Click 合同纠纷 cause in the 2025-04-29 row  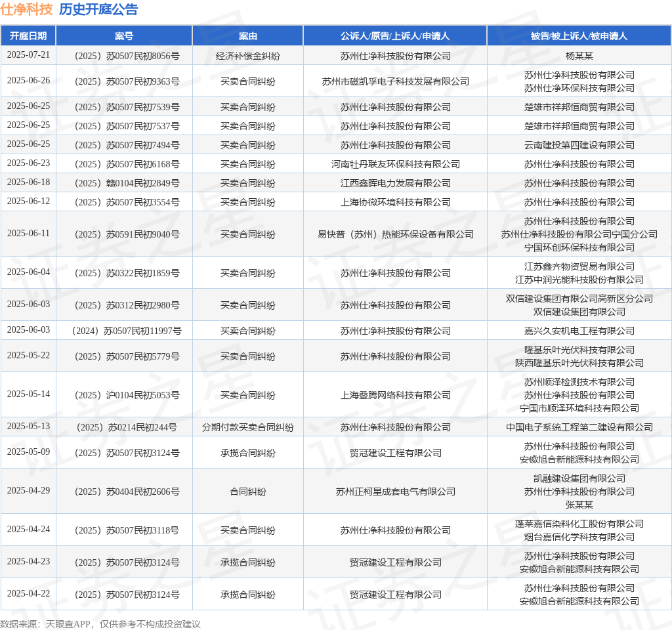click(247, 492)
